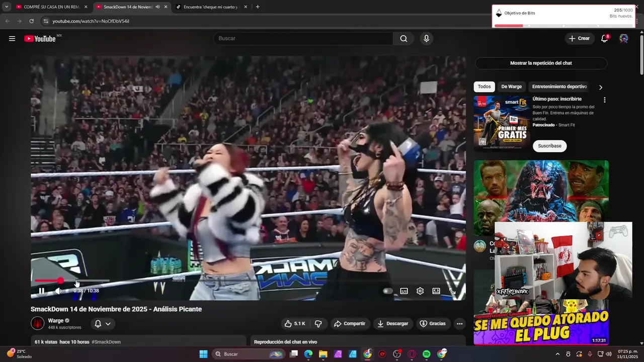Open the Smart Fit ad options menu
The height and width of the screenshot is (362, 644).
(x=604, y=100)
